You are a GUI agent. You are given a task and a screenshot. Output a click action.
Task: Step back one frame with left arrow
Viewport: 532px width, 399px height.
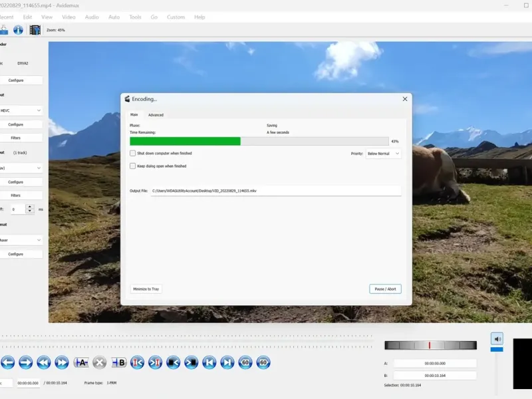pos(7,362)
